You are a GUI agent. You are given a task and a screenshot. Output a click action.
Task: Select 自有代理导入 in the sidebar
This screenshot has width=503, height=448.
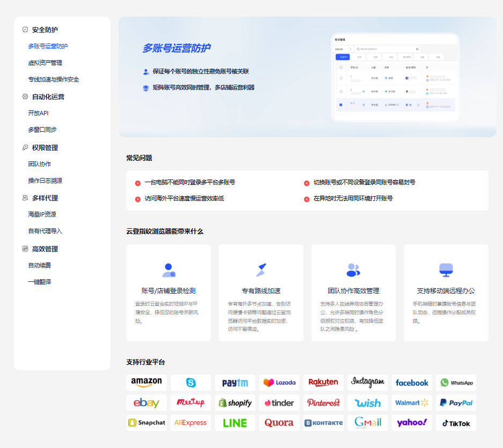click(x=45, y=231)
